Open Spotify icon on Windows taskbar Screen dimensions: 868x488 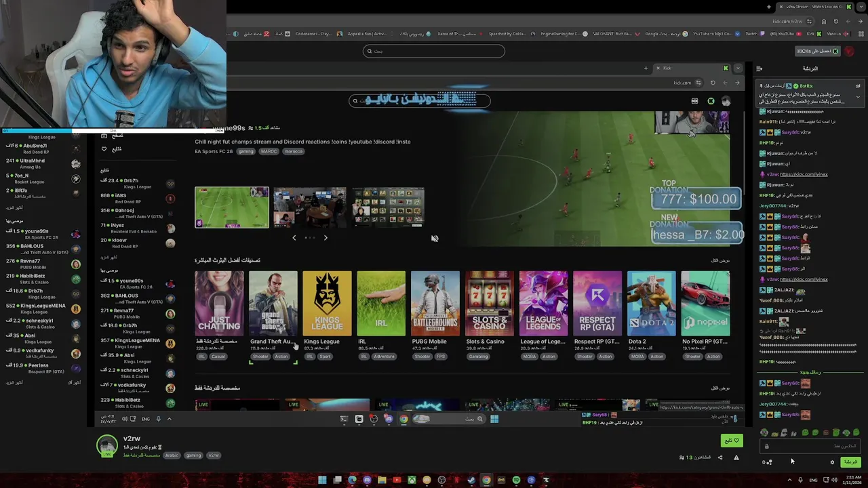516,480
